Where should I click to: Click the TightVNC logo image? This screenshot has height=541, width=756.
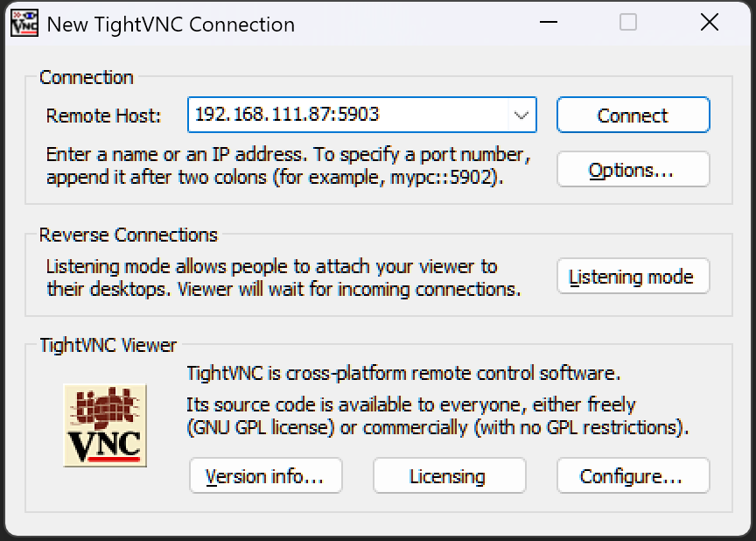point(105,425)
